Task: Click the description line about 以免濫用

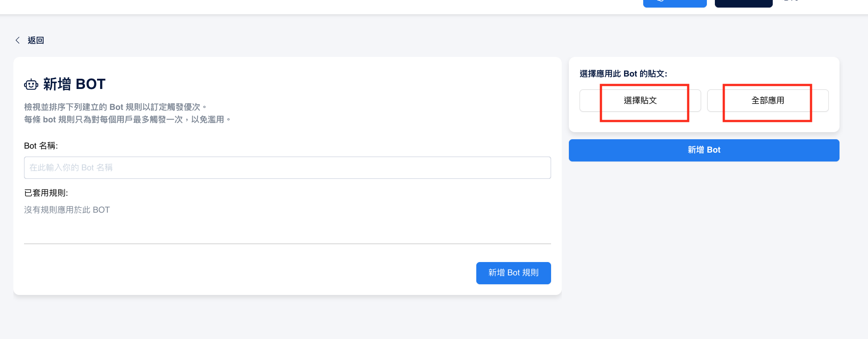Action: point(127,120)
